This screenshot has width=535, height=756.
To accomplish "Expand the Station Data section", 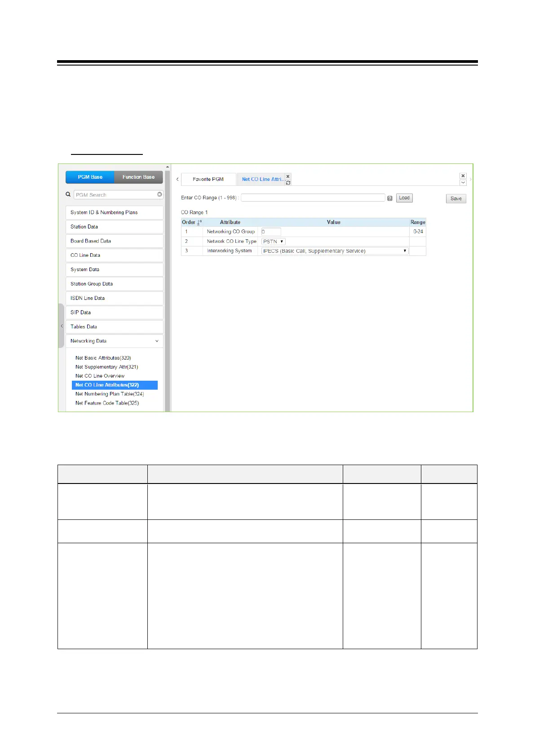I will [x=114, y=227].
